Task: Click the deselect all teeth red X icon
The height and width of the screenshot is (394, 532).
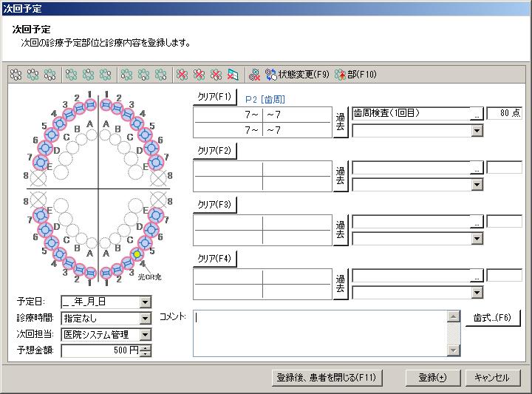Action: pyautogui.click(x=183, y=75)
